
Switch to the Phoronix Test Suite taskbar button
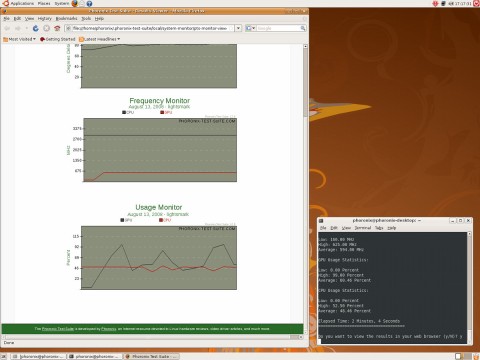(x=151, y=356)
